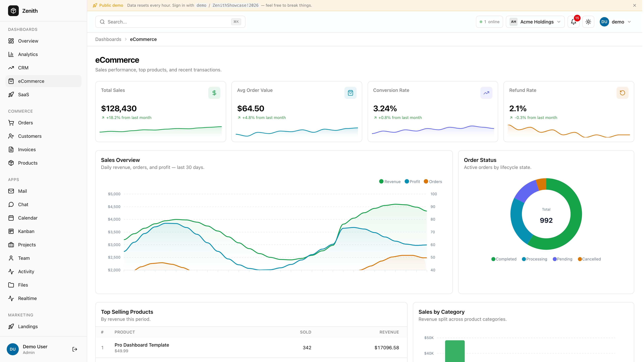Image resolution: width=644 pixels, height=362 pixels.
Task: Go to the CRM dashboard
Action: pos(43,68)
